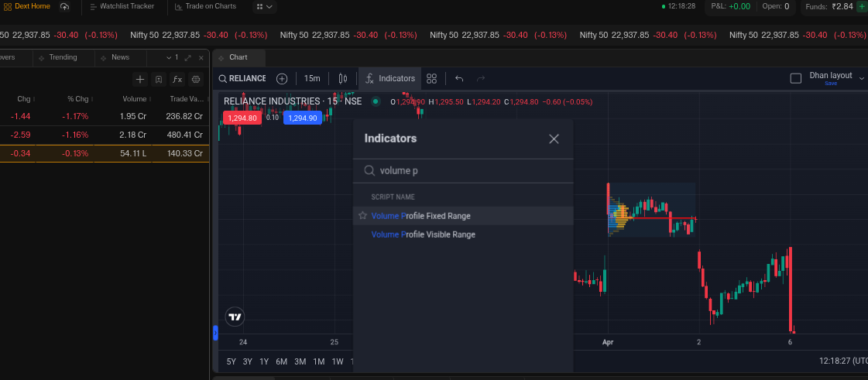Click the compare/add symbol plus icon

click(282, 78)
